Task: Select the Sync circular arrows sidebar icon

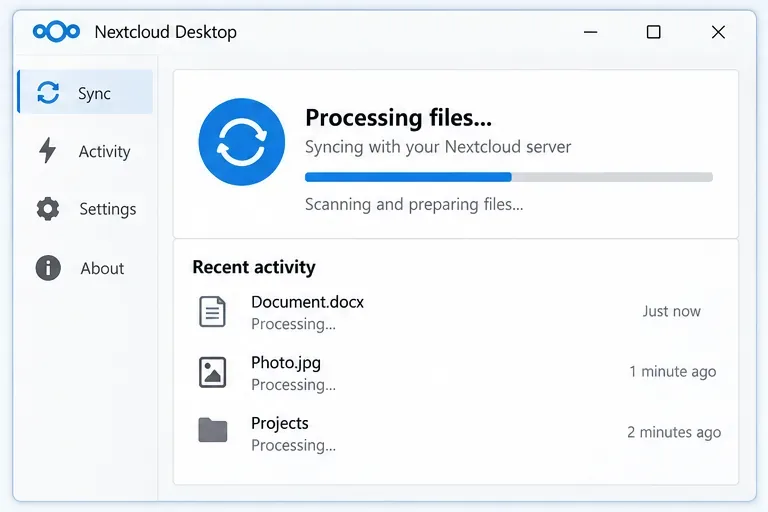Action: pyautogui.click(x=48, y=92)
